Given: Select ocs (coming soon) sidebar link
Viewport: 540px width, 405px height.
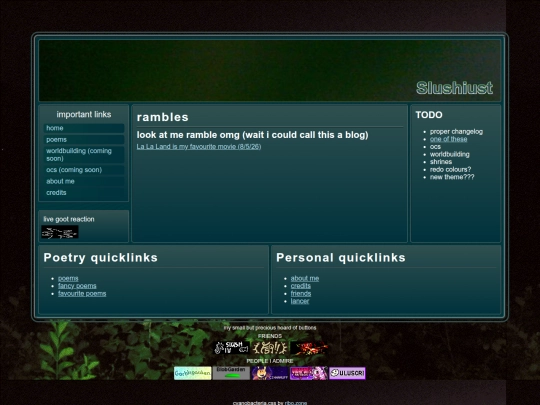Looking at the screenshot, I should 84,170.
